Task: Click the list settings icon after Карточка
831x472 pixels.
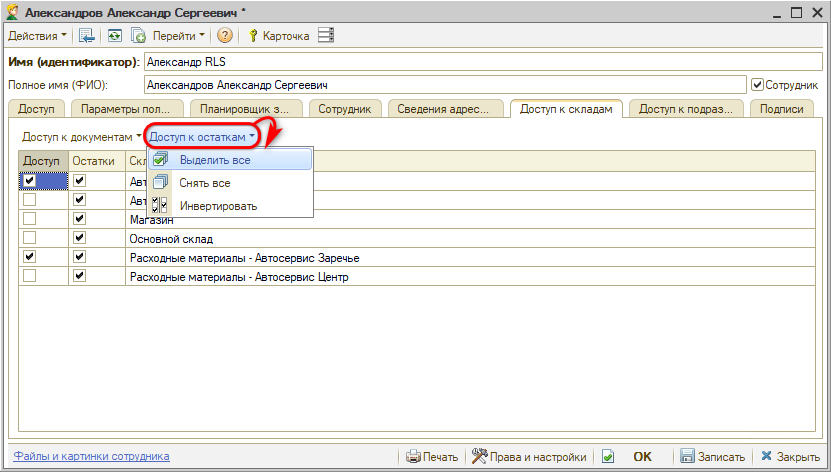Action: click(326, 36)
